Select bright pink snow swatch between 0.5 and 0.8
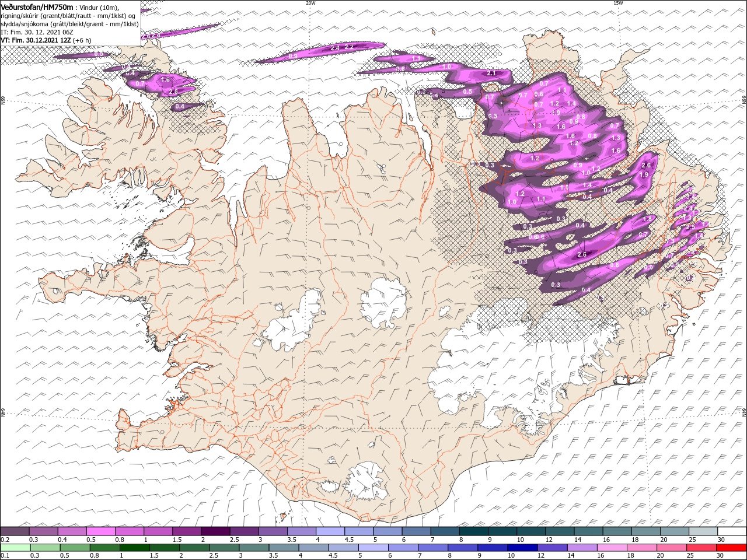Viewport: 747px width, 560px height. point(100,531)
